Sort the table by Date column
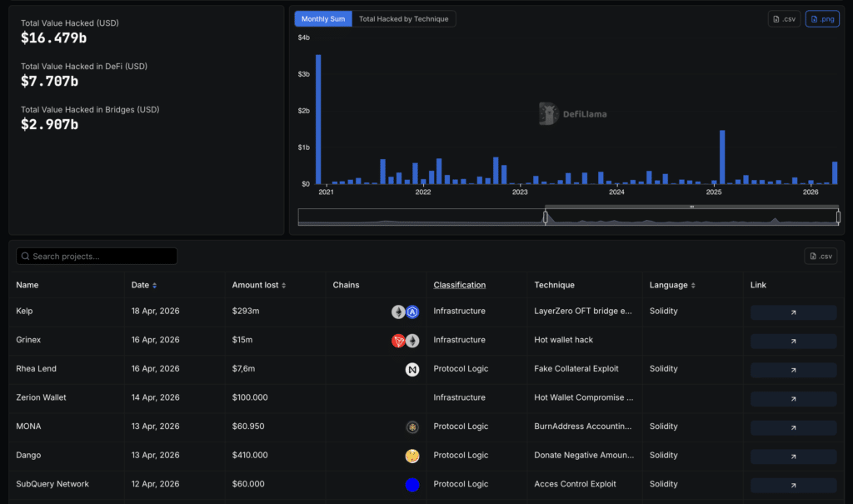The width and height of the screenshot is (853, 504). (x=143, y=285)
